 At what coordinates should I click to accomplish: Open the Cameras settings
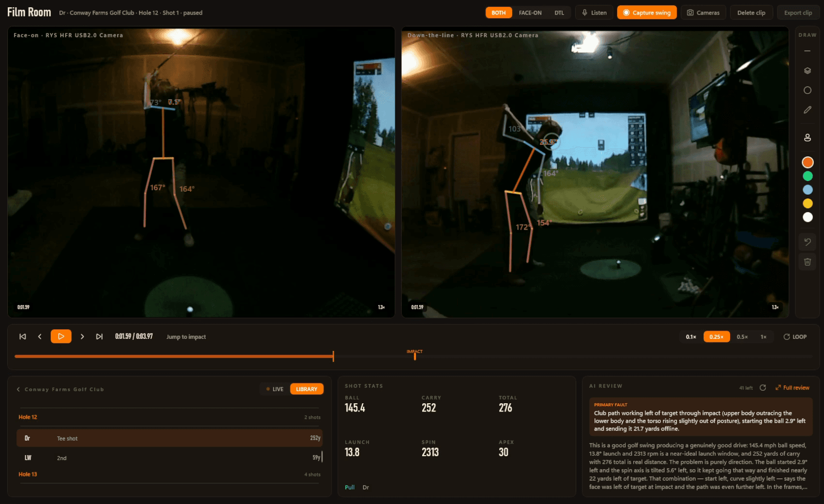[703, 13]
